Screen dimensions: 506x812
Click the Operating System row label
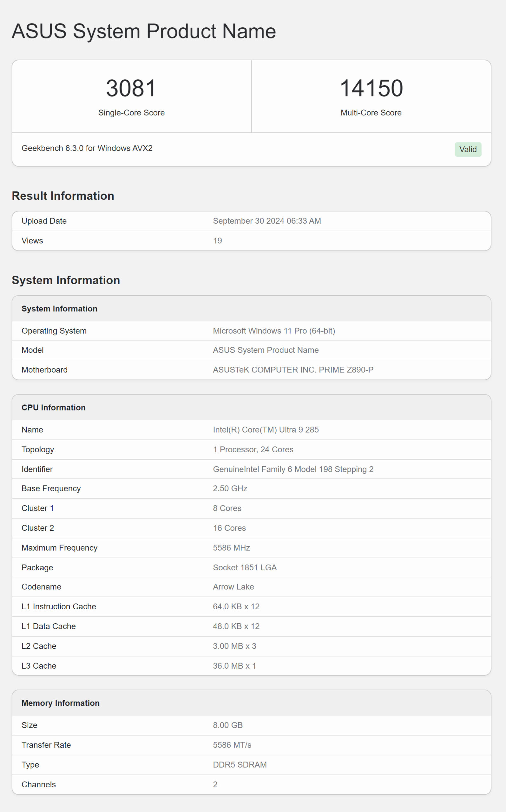(54, 331)
